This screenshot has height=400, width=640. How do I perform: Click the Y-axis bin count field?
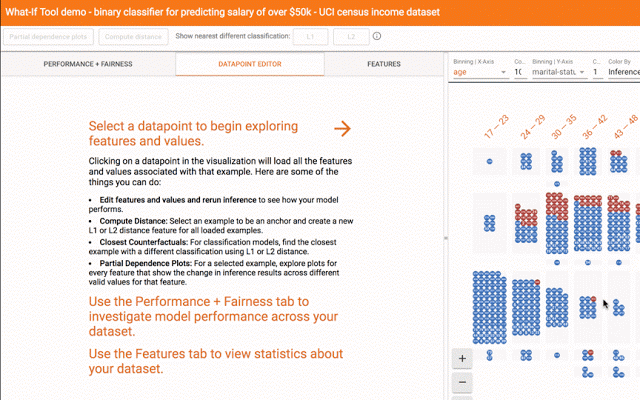point(597,72)
